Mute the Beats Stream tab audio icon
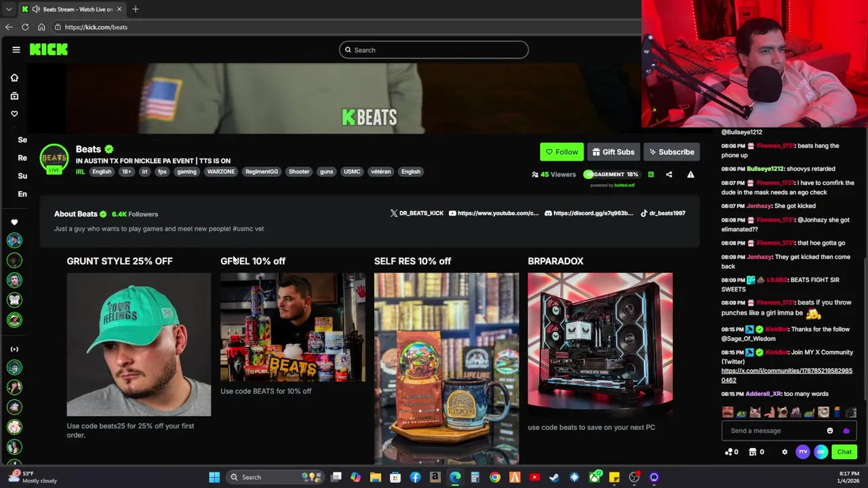The image size is (868, 488). point(36,9)
